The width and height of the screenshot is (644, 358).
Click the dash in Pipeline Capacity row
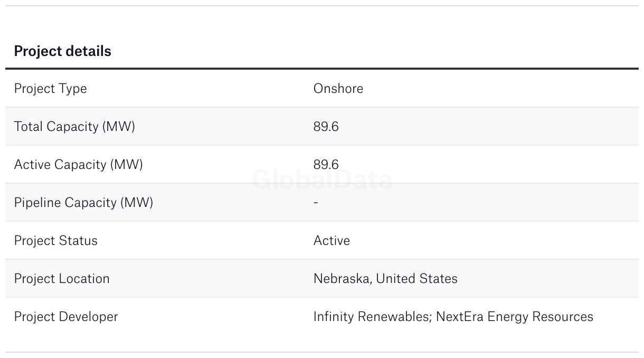(316, 202)
